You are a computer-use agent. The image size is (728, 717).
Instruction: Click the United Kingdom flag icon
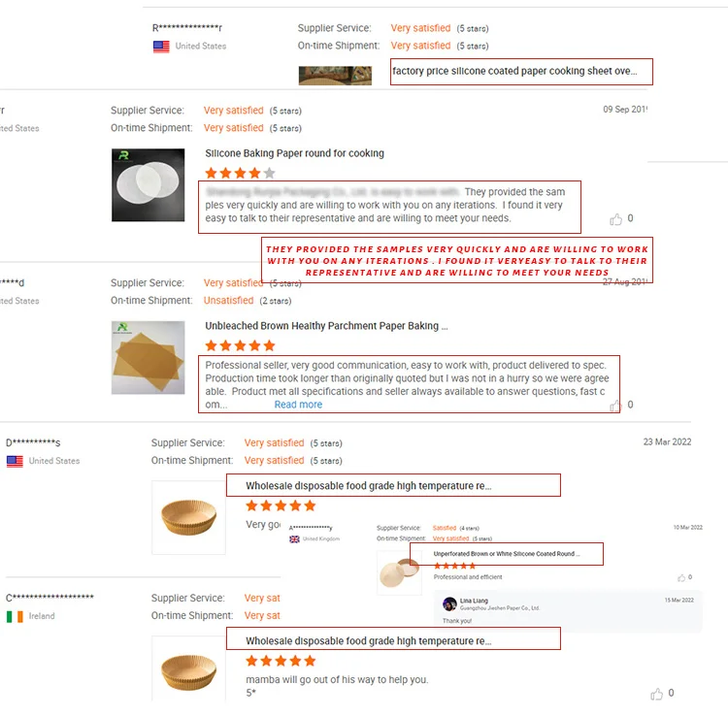(294, 538)
